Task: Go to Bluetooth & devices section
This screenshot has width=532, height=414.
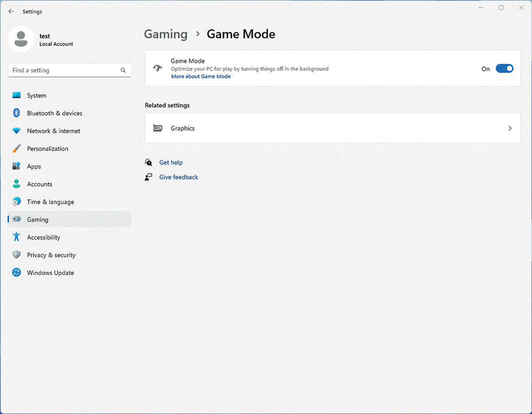Action: [x=70, y=113]
